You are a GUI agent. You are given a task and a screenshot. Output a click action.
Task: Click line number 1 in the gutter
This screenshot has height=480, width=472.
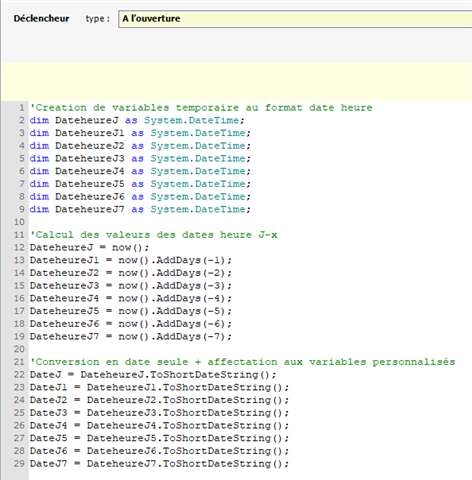pos(21,108)
